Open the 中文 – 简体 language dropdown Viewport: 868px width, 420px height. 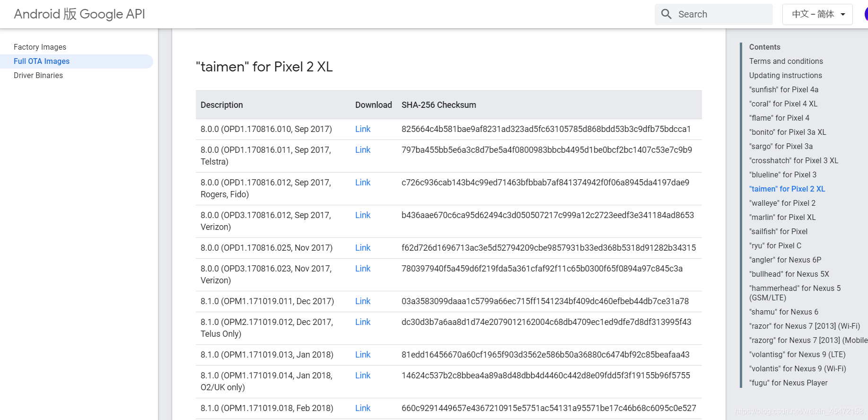(x=817, y=14)
